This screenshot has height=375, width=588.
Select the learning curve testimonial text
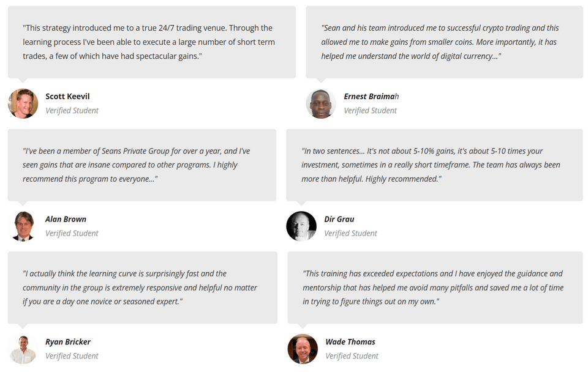[140, 288]
